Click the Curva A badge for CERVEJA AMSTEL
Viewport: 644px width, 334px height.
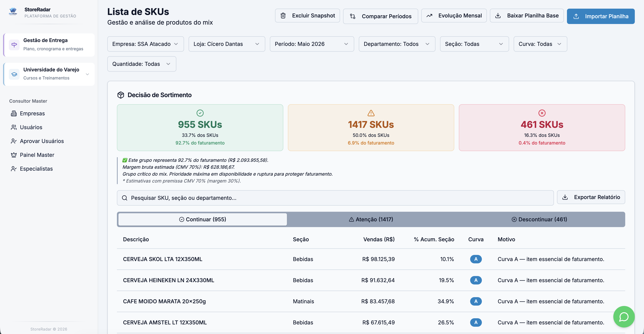(476, 322)
